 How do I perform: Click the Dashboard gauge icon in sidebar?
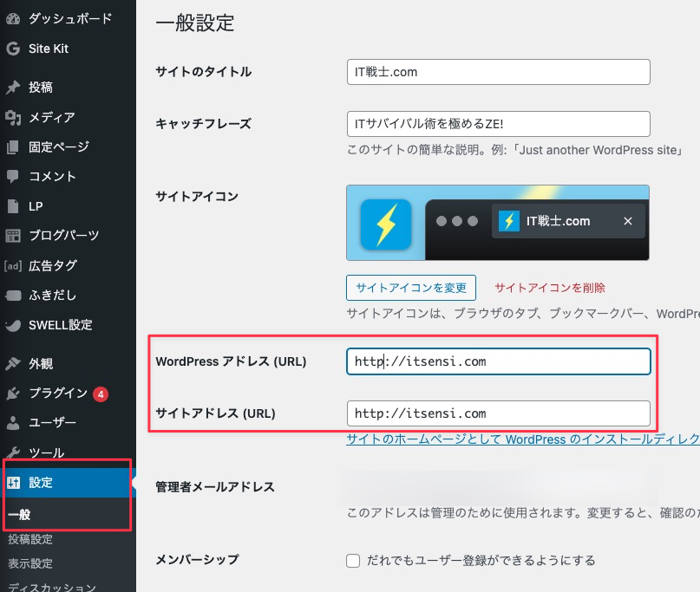[x=13, y=18]
